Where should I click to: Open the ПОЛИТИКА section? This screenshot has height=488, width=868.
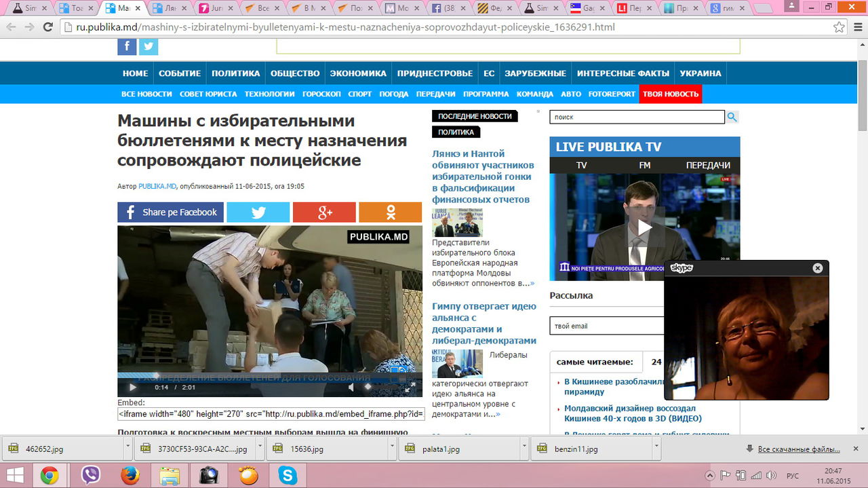coord(235,73)
